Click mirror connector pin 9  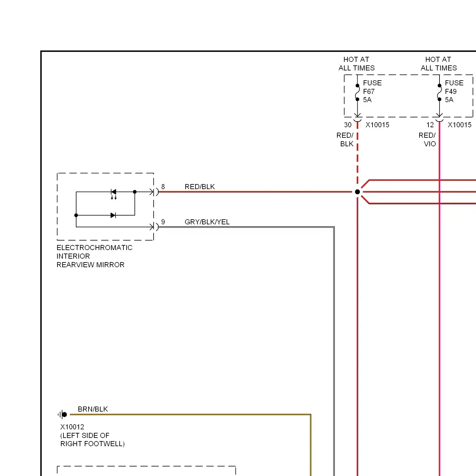pos(163,222)
